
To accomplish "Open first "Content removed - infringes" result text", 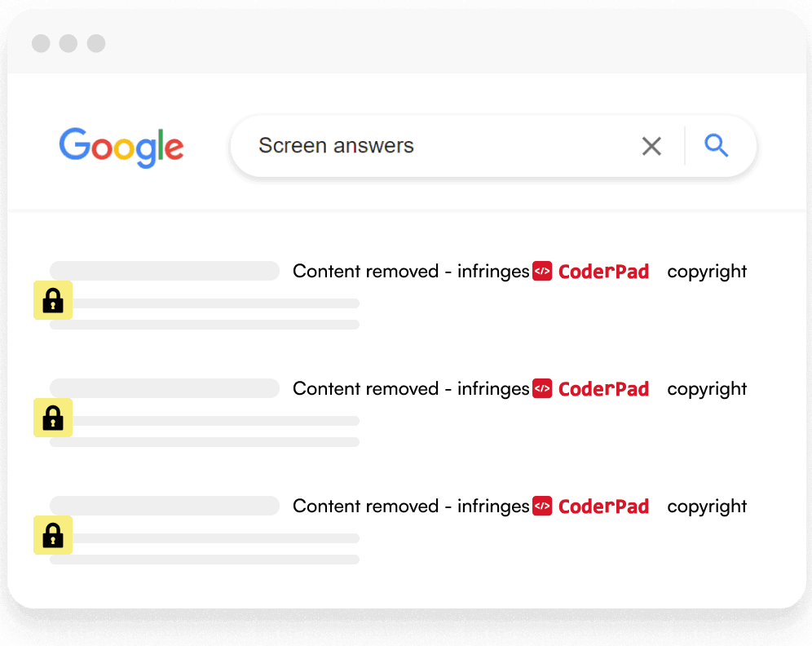I will point(411,272).
